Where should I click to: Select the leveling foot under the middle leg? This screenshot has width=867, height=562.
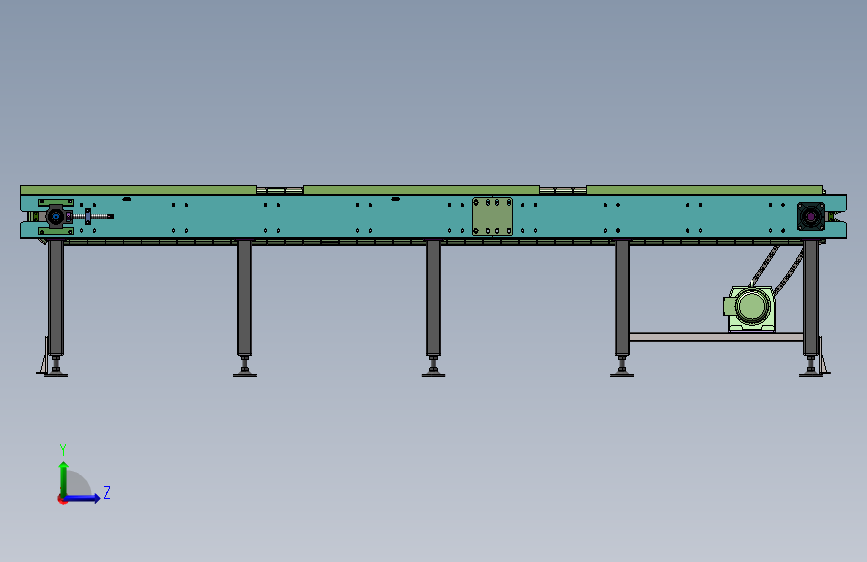[x=434, y=367]
